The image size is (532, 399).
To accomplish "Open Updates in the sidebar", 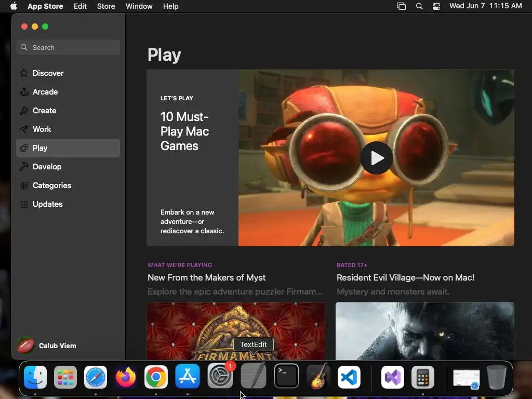I will click(68, 204).
